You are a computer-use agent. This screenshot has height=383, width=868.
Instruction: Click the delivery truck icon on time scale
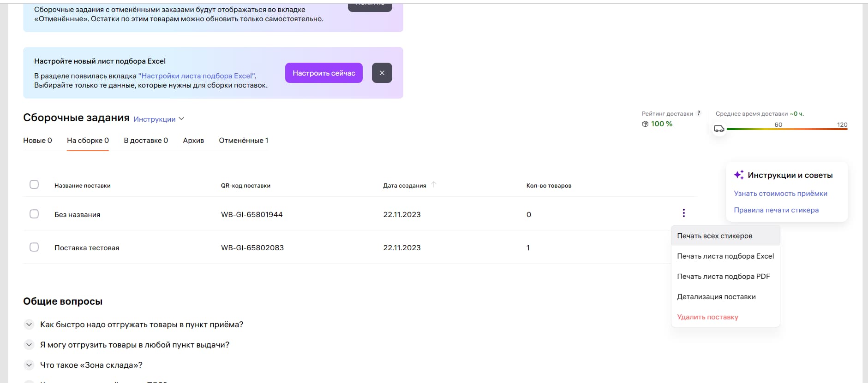(719, 129)
